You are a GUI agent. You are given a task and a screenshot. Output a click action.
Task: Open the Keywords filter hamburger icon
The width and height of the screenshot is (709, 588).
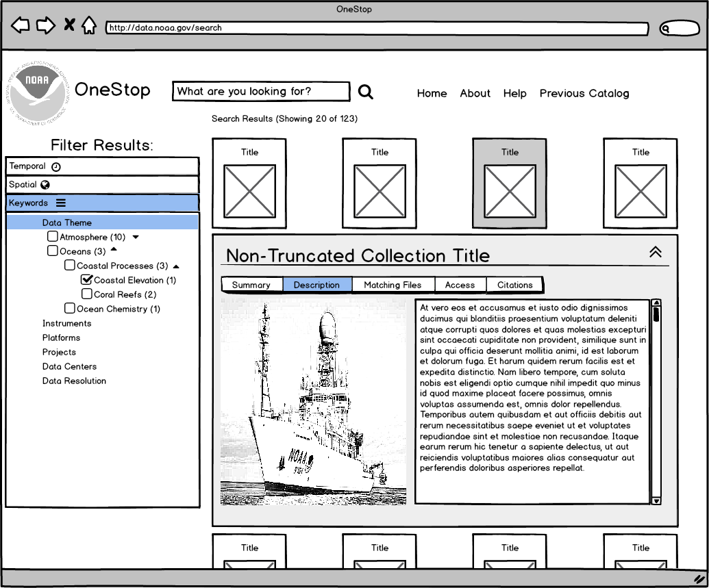click(61, 202)
